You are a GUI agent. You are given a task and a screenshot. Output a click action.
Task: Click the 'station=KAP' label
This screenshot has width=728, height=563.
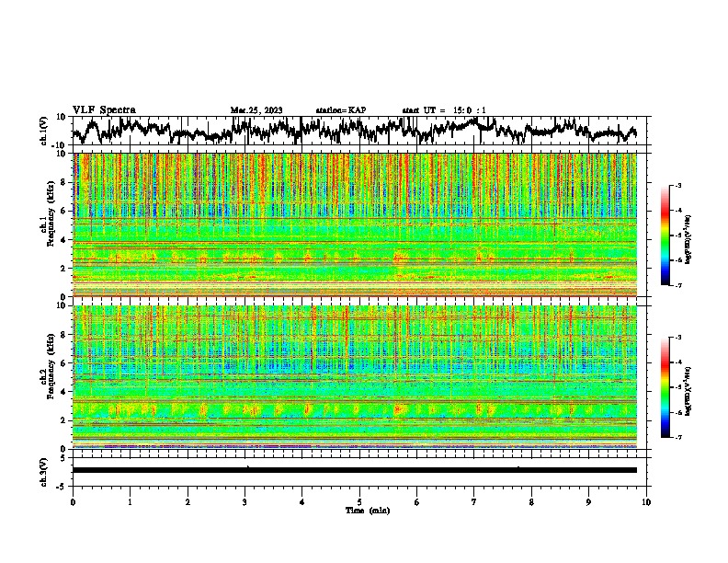coord(341,110)
